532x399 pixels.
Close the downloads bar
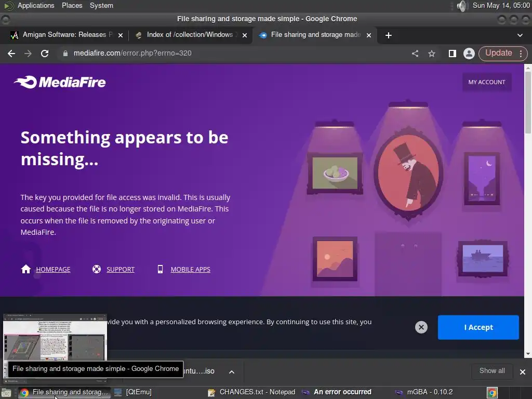tap(523, 372)
